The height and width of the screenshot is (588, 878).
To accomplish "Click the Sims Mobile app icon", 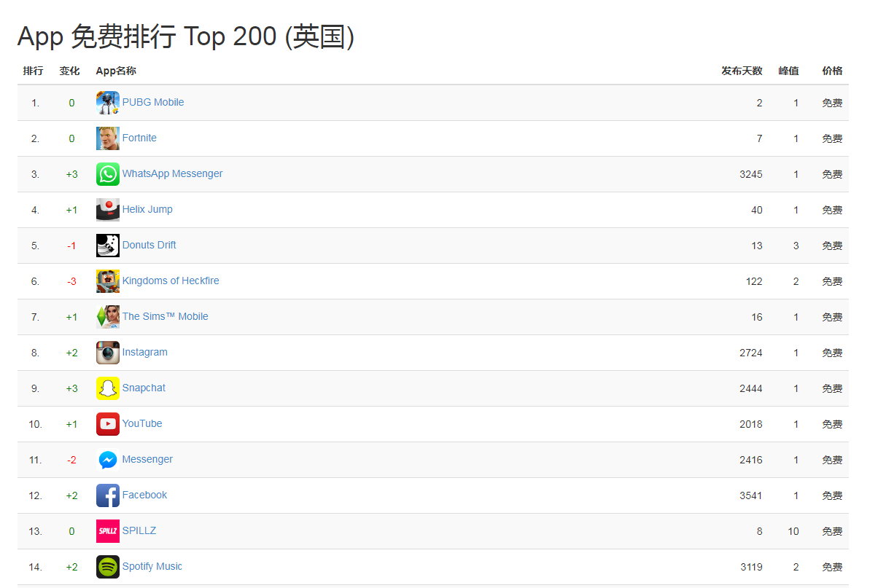I will tap(108, 317).
